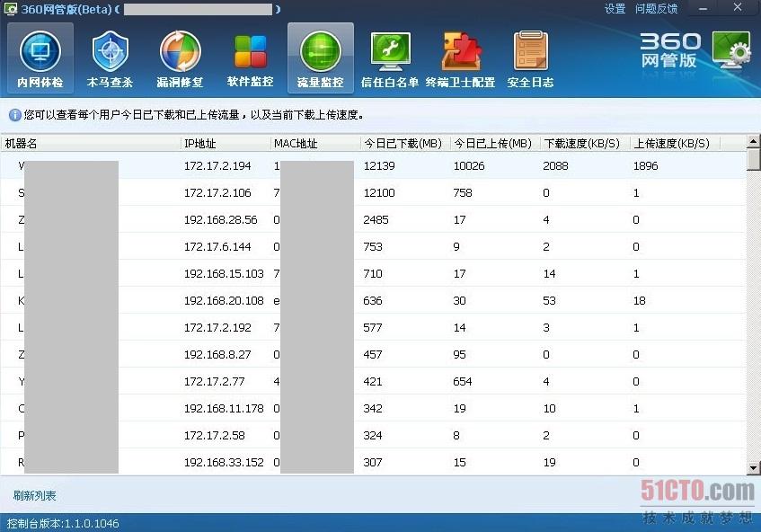Image resolution: width=761 pixels, height=532 pixels.
Task: Click the scrollbar up arrow
Action: 753,141
